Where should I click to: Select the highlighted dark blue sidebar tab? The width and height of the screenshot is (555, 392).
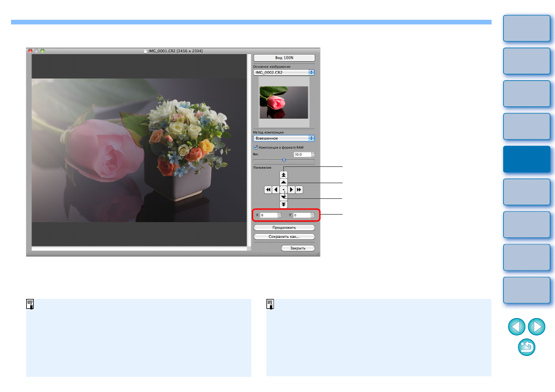click(x=526, y=159)
